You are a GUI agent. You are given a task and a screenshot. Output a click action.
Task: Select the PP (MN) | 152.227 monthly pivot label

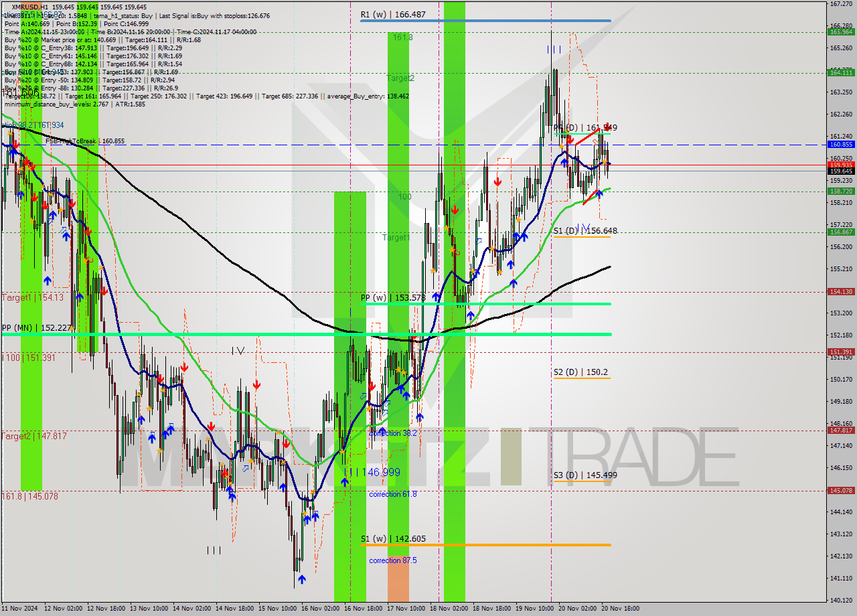point(36,327)
